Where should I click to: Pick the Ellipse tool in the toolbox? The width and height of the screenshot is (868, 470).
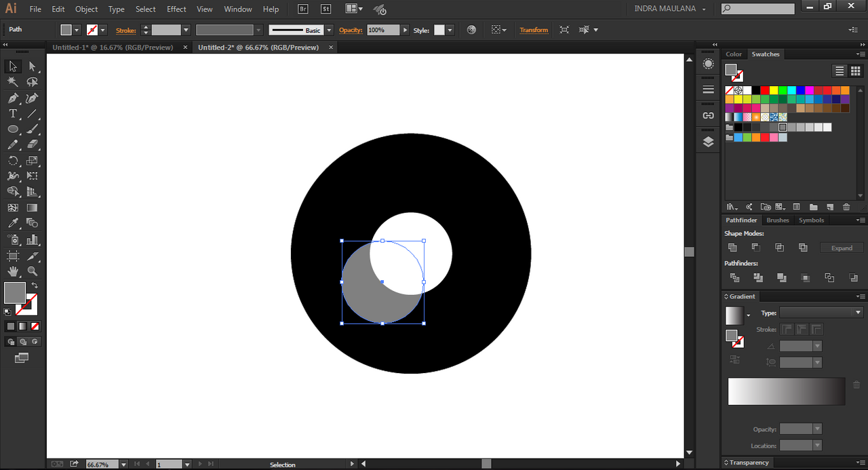(x=12, y=129)
